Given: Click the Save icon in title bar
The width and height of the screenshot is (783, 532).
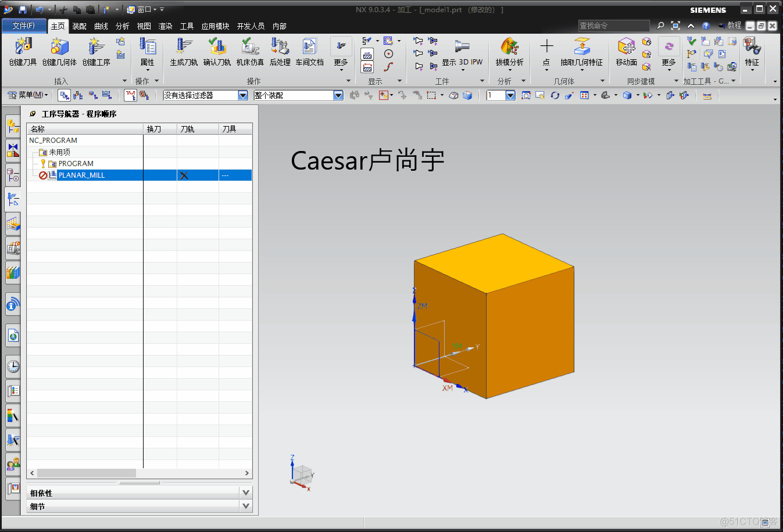Looking at the screenshot, I should [x=22, y=9].
